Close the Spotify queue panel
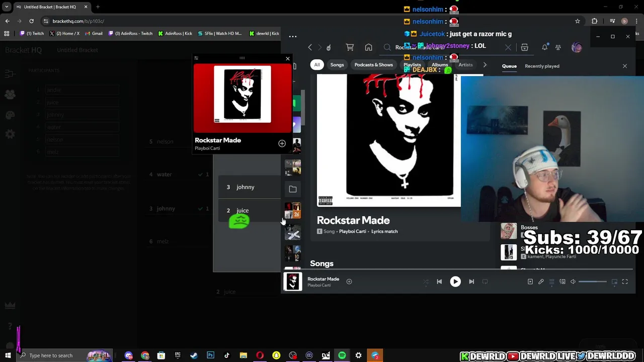The width and height of the screenshot is (644, 362). (625, 66)
